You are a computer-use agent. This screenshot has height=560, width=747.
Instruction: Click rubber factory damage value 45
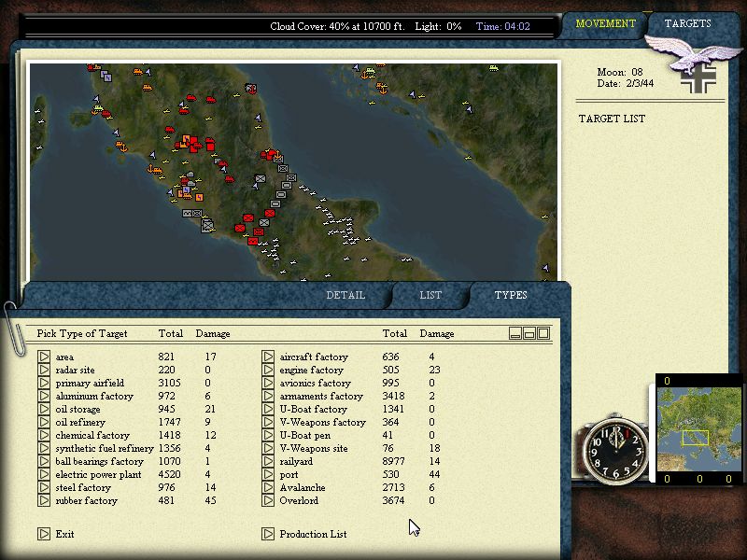(210, 500)
